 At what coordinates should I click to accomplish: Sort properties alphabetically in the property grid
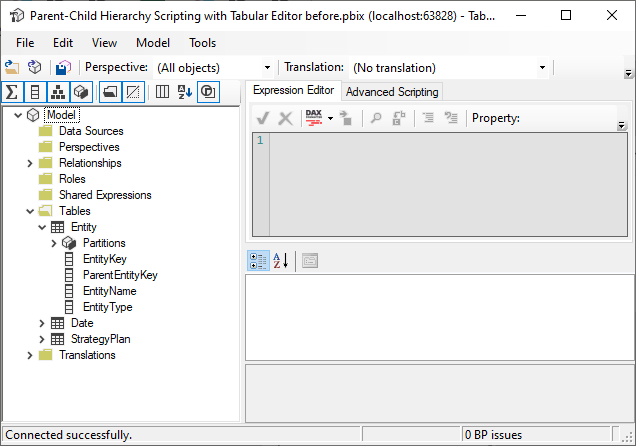(281, 260)
